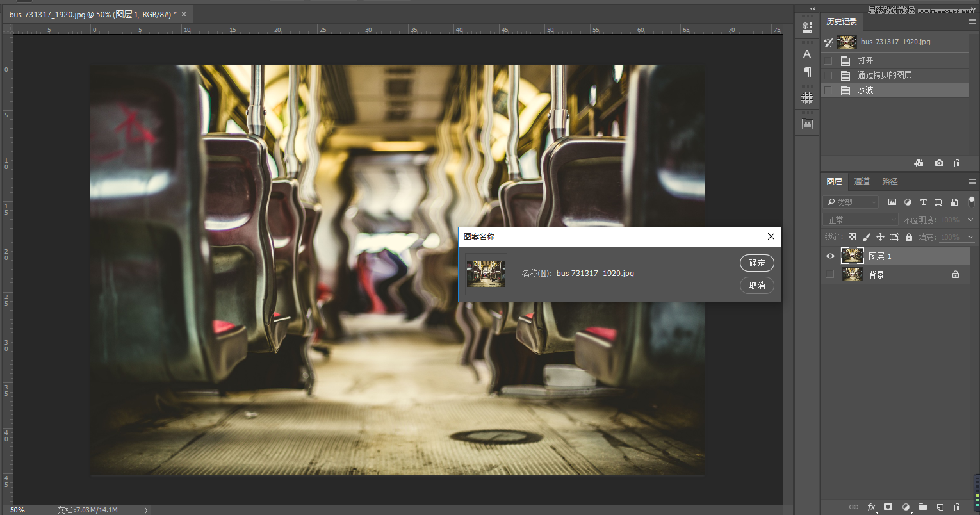
Task: Click the lock transparent pixels icon
Action: [x=852, y=237]
